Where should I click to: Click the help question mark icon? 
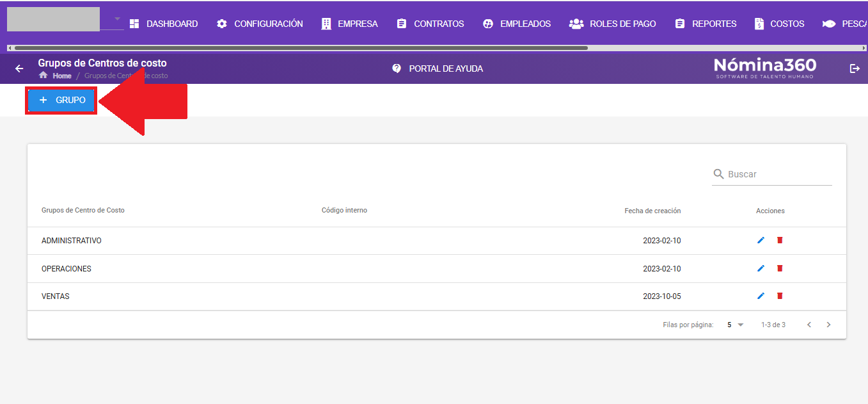397,69
